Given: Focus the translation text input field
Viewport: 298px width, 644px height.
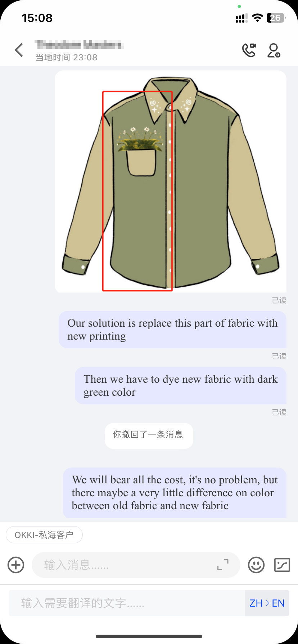Looking at the screenshot, I should click(x=127, y=603).
